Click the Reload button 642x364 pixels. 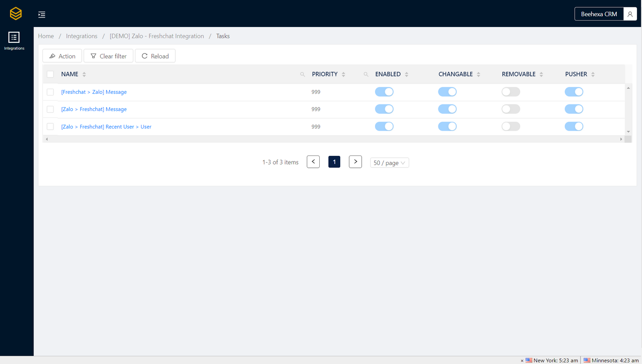(155, 56)
